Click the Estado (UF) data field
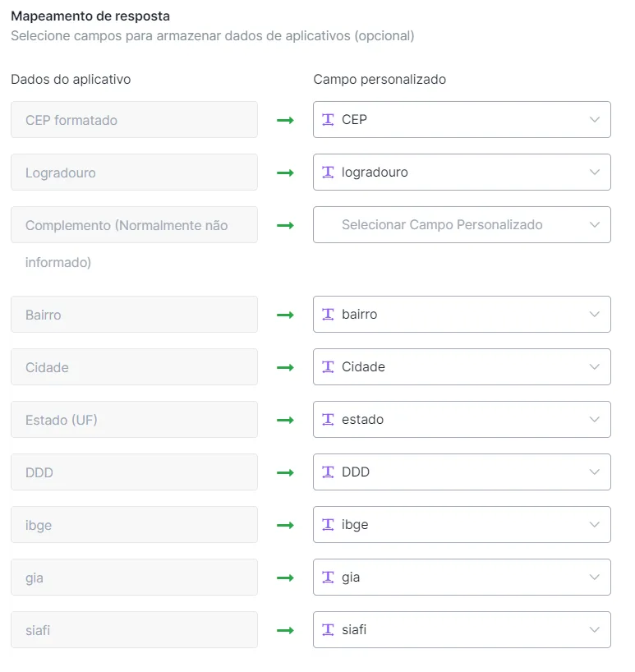This screenshot has height=672, width=635. 134,420
